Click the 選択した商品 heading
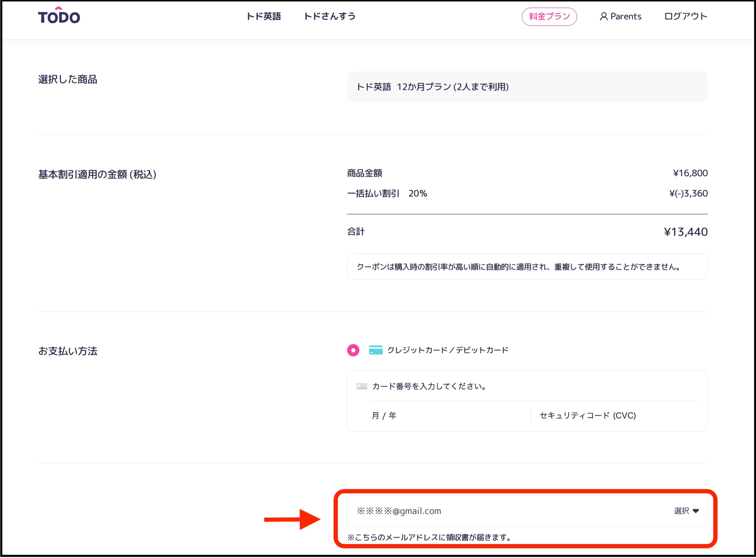 (x=68, y=79)
